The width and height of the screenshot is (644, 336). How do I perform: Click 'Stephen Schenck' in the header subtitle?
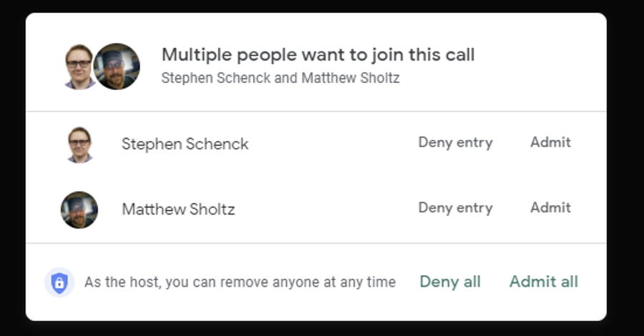click(x=216, y=78)
